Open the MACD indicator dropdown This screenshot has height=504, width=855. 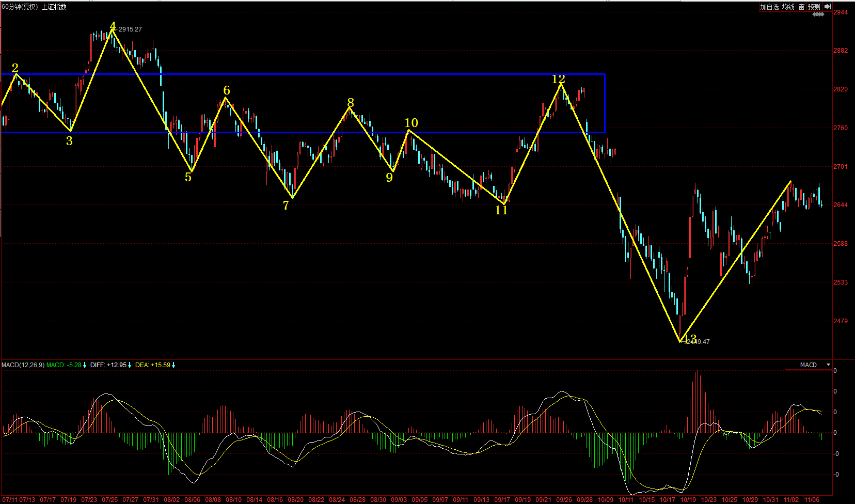(x=809, y=365)
